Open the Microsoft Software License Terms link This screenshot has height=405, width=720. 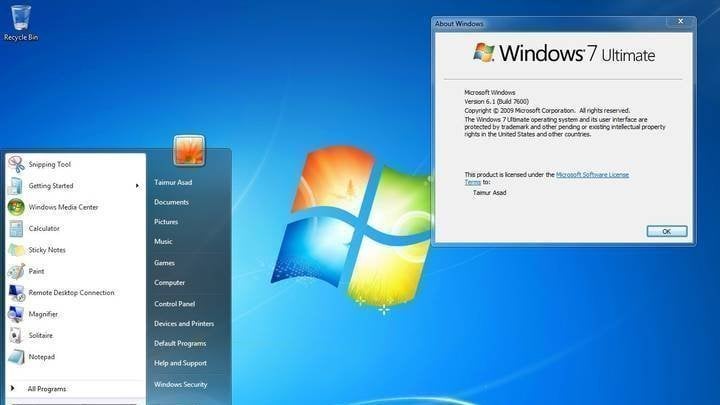[x=592, y=175]
